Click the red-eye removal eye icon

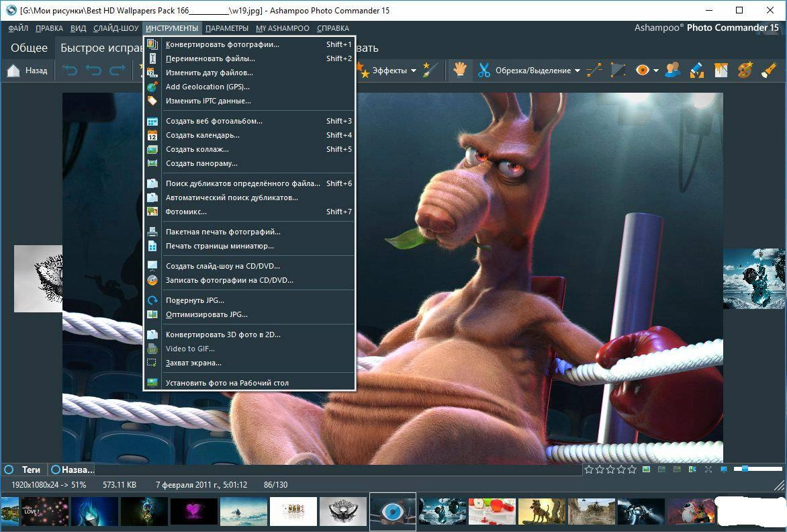(642, 71)
